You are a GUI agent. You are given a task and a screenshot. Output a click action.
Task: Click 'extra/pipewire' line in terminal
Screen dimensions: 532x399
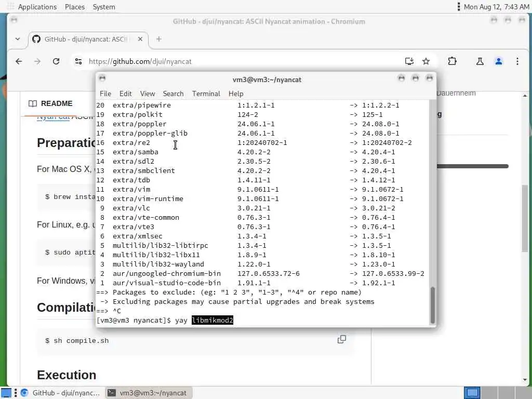click(248, 105)
